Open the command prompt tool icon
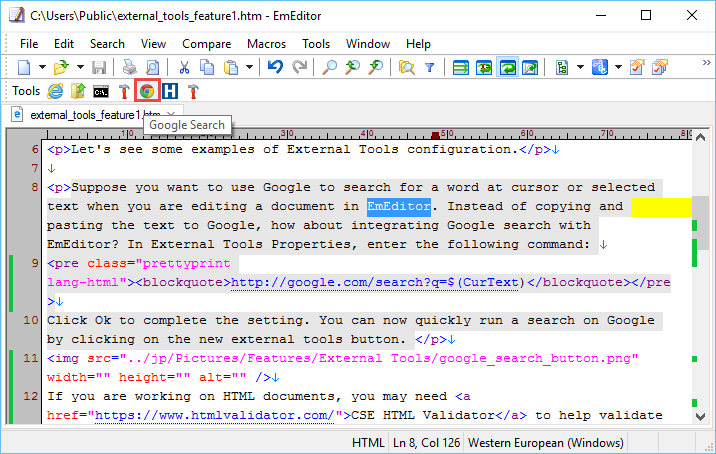 click(101, 92)
